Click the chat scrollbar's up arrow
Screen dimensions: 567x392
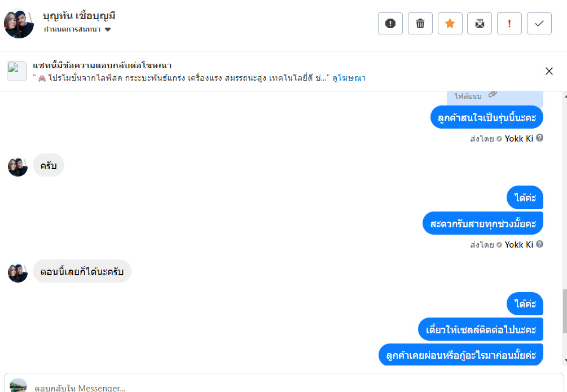coord(564,96)
